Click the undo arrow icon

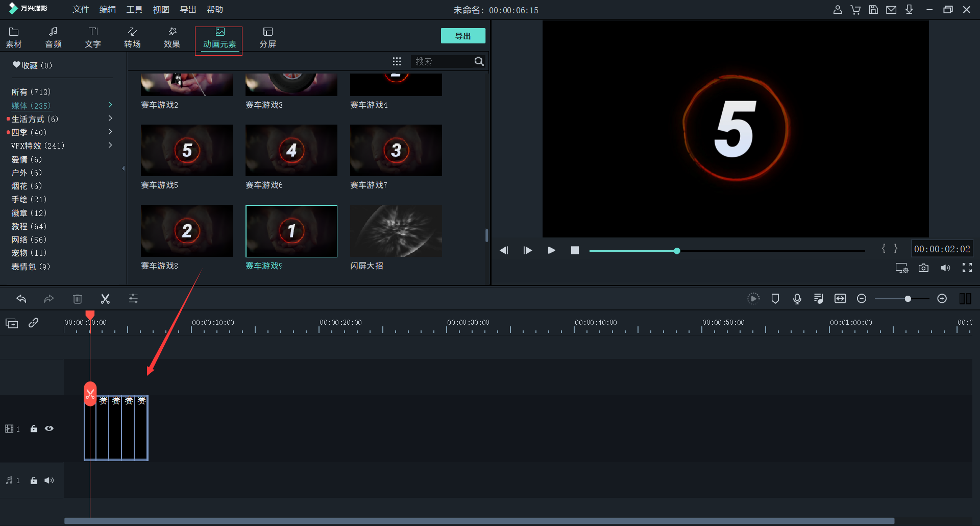(x=21, y=299)
